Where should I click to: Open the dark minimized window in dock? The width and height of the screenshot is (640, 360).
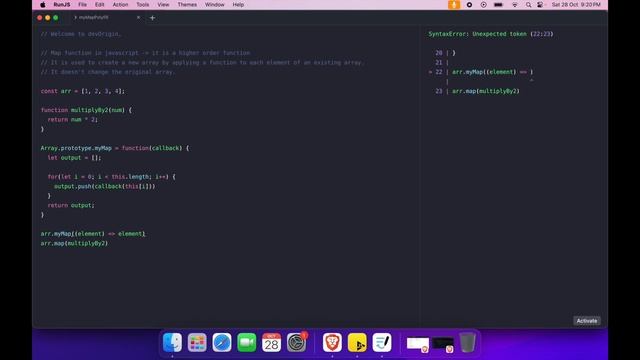click(x=443, y=344)
